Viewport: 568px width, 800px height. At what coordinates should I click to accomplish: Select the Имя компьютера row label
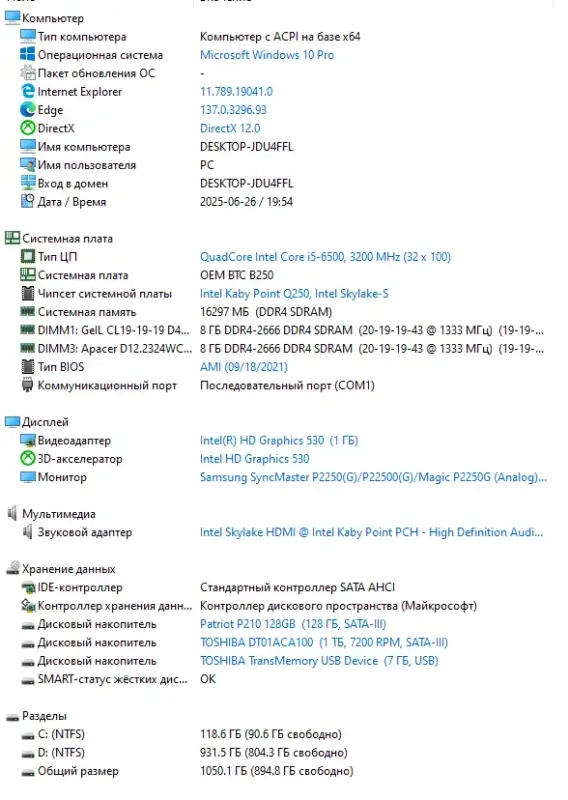(84, 146)
